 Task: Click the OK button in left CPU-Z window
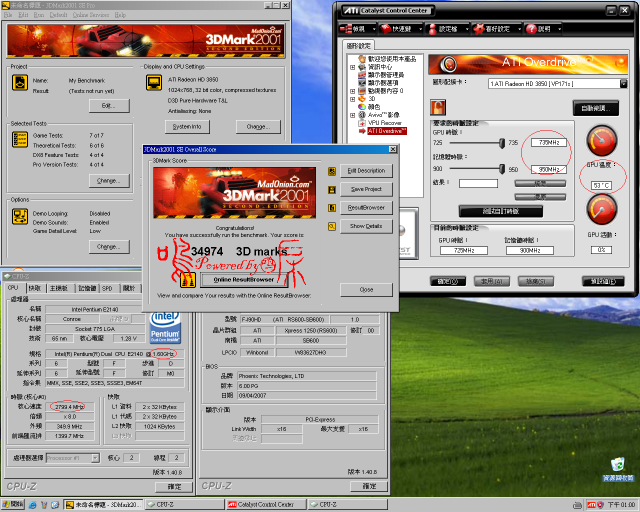174,487
